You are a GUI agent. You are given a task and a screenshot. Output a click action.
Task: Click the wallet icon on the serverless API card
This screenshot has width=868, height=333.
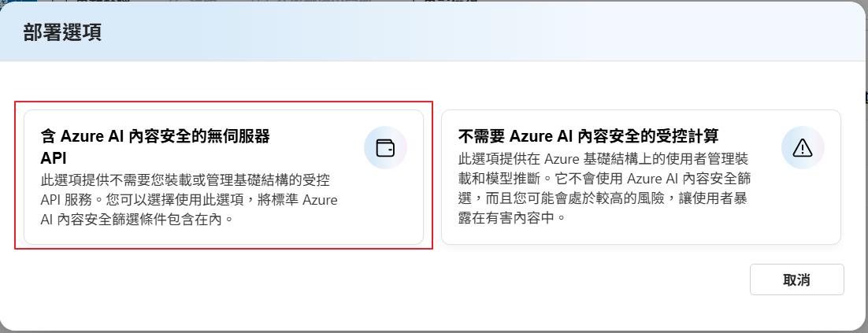point(385,148)
